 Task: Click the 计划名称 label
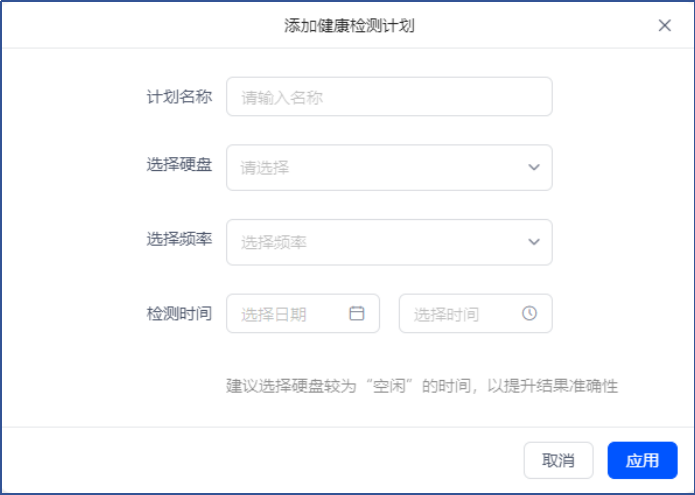(179, 97)
